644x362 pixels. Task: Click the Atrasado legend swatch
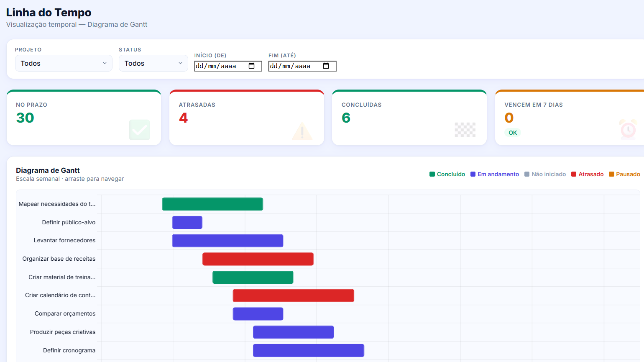[x=574, y=174]
